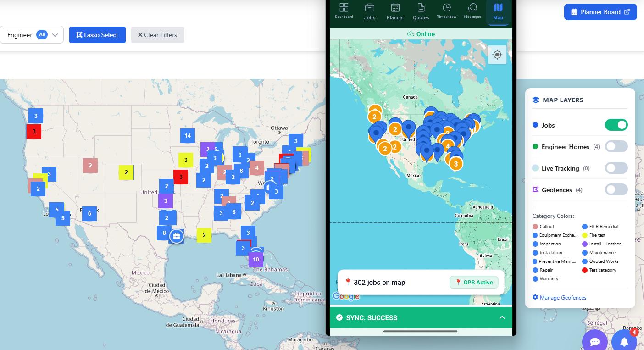Click the purple 10 cluster near Bahamas
Screen dimensions: 644x350
256,259
